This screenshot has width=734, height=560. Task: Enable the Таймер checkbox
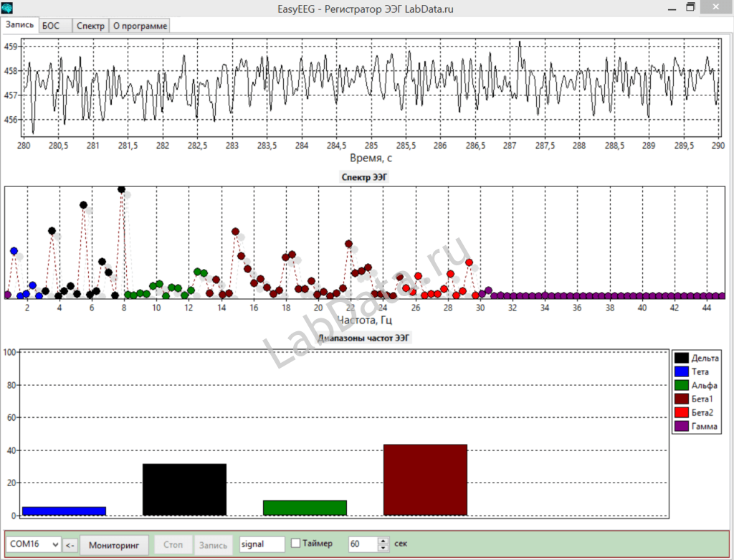(296, 543)
